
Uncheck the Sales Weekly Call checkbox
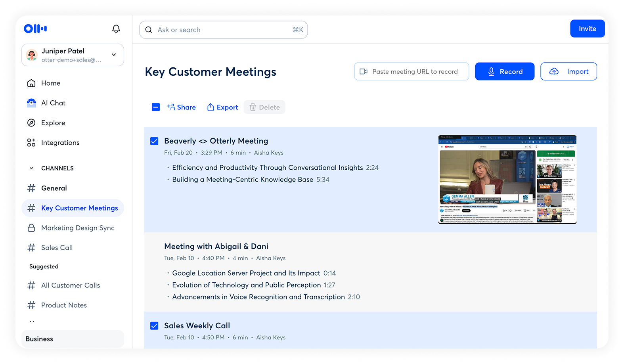tap(154, 326)
